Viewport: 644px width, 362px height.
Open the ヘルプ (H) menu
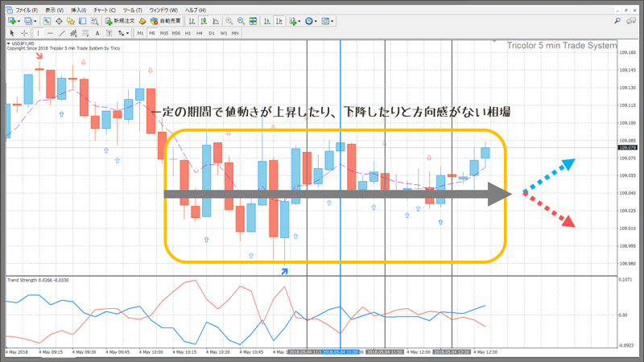point(196,10)
